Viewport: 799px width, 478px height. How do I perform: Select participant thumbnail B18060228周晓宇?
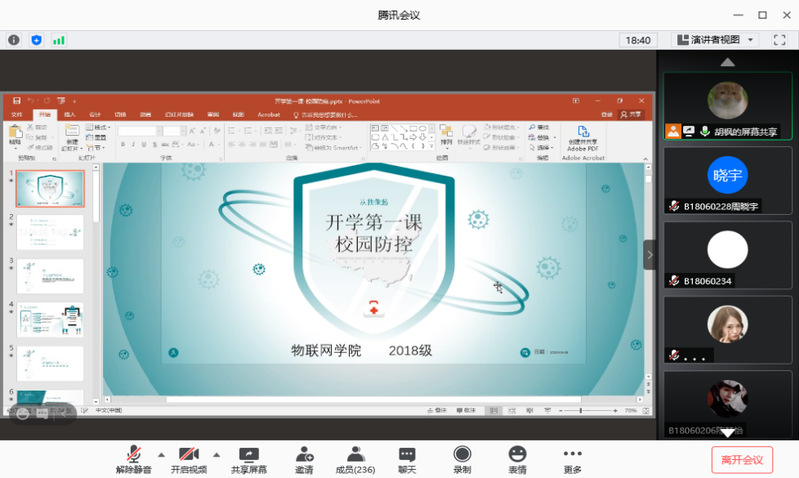(x=727, y=179)
